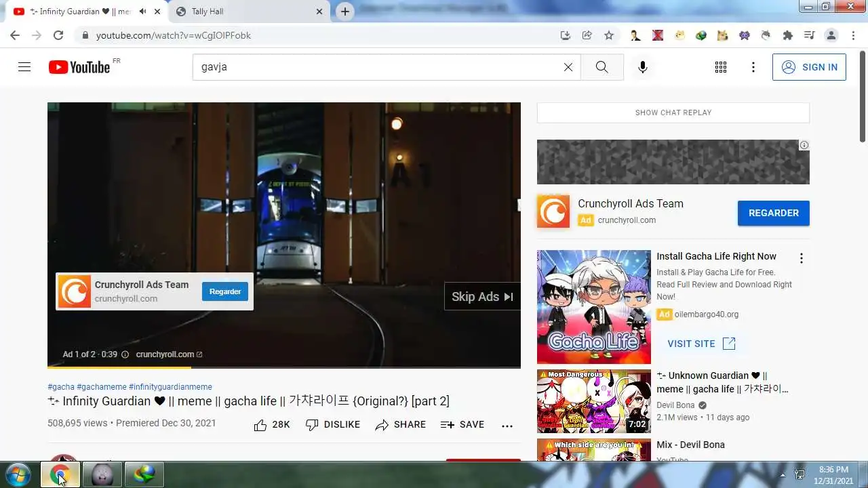This screenshot has width=868, height=488.
Task: Go back using the browser back arrow
Action: coord(15,35)
